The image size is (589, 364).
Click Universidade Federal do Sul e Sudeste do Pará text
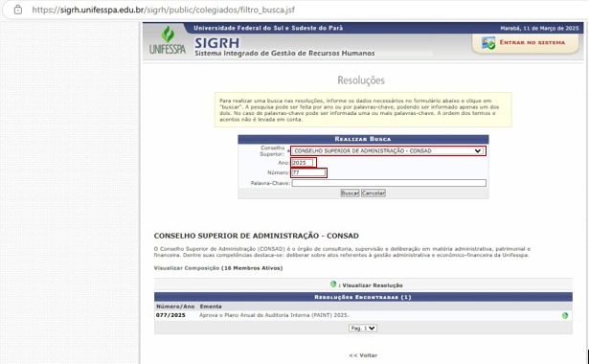tap(268, 28)
